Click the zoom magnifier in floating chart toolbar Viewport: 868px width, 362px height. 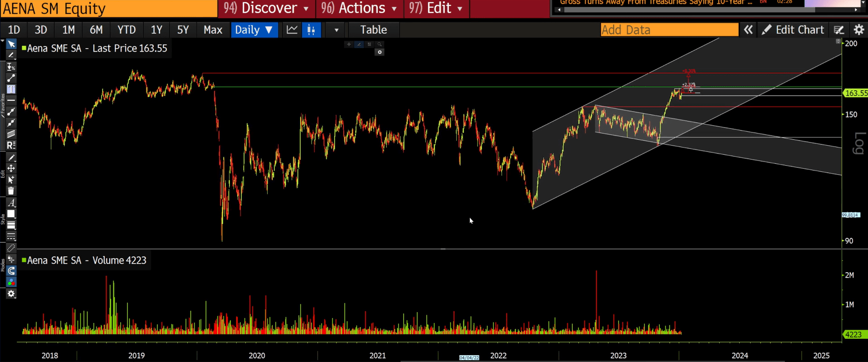click(380, 44)
